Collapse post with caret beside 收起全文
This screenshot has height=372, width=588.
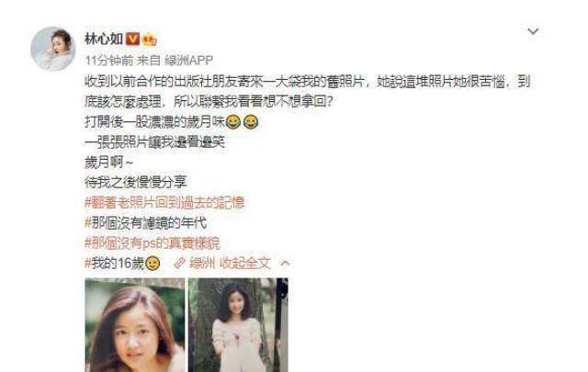point(285,264)
